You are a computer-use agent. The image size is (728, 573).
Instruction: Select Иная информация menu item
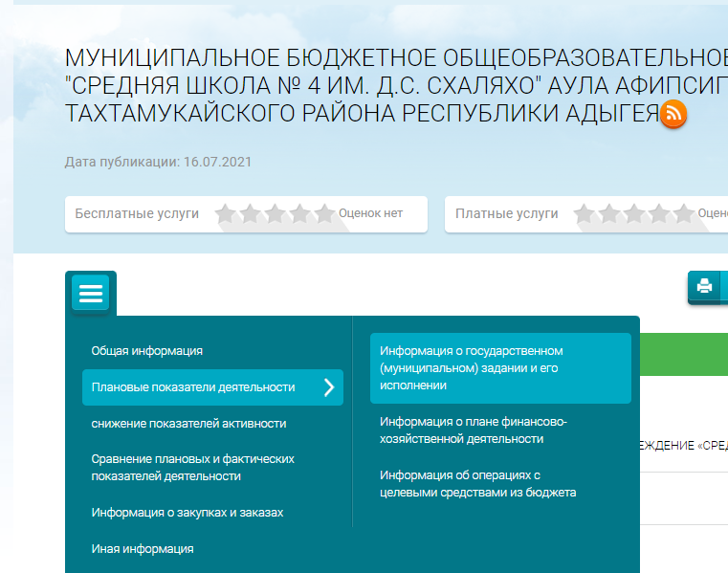click(143, 549)
